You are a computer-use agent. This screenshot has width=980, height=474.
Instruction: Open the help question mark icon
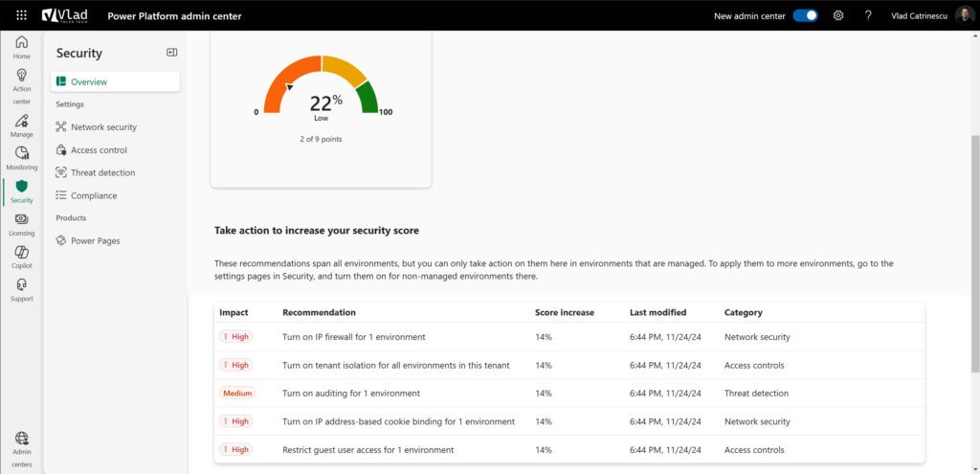pos(868,16)
